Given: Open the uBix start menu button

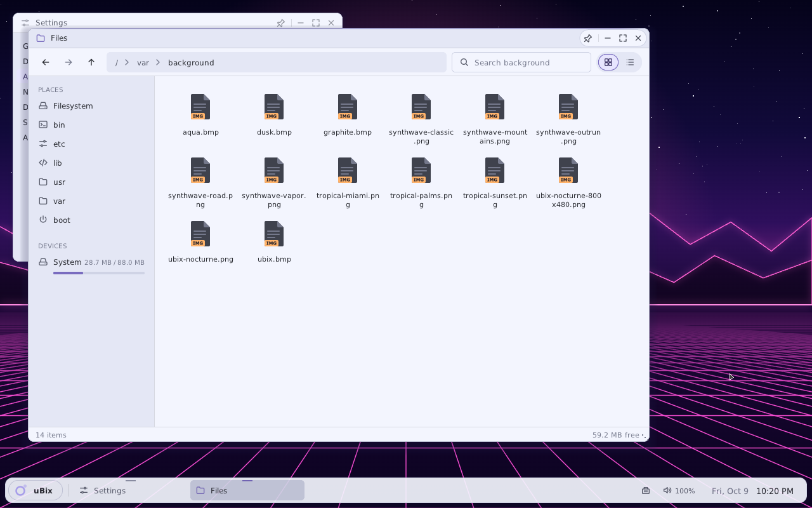Looking at the screenshot, I should [x=35, y=490].
